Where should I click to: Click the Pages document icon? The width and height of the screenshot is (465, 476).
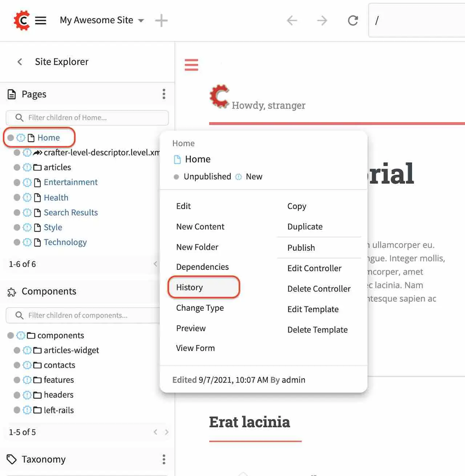pyautogui.click(x=12, y=94)
